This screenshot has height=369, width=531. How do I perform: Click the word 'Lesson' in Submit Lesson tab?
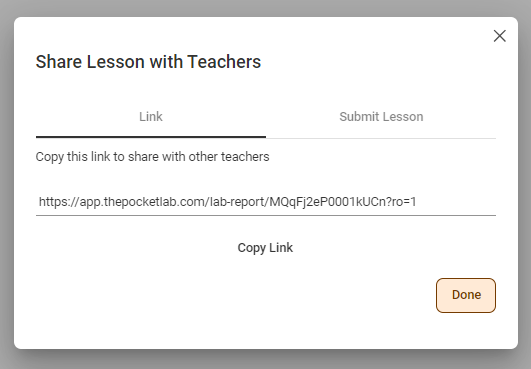(403, 116)
